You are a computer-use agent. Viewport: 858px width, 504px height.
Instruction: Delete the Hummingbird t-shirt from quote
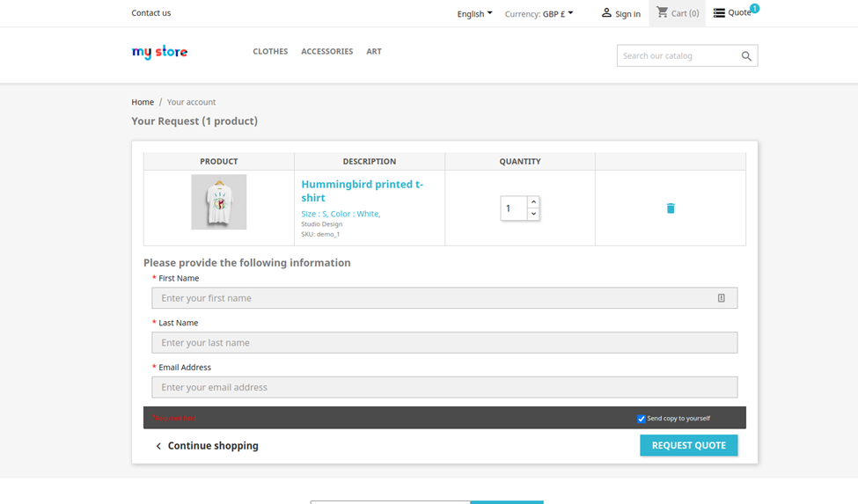[671, 208]
